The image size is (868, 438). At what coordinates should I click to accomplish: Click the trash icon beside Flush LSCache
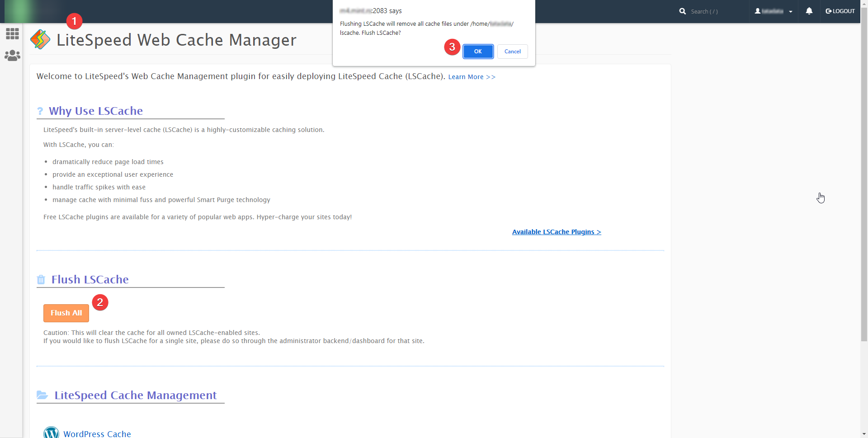coord(41,279)
